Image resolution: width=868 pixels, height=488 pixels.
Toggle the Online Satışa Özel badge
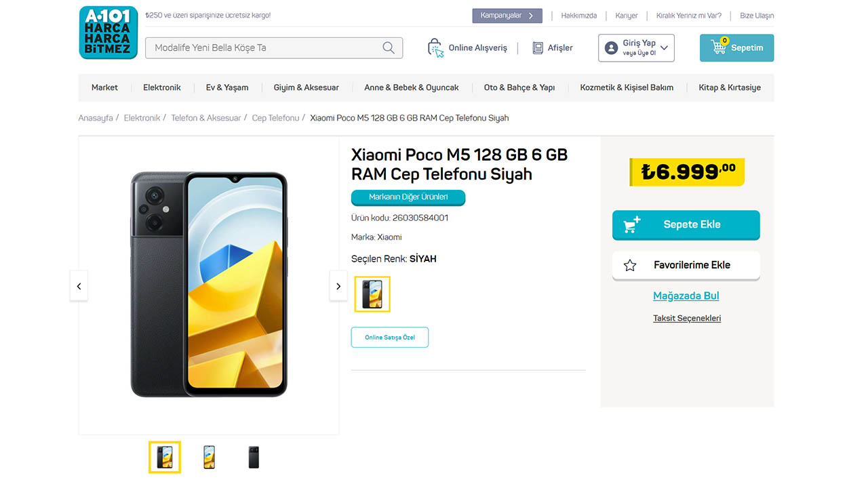point(389,337)
